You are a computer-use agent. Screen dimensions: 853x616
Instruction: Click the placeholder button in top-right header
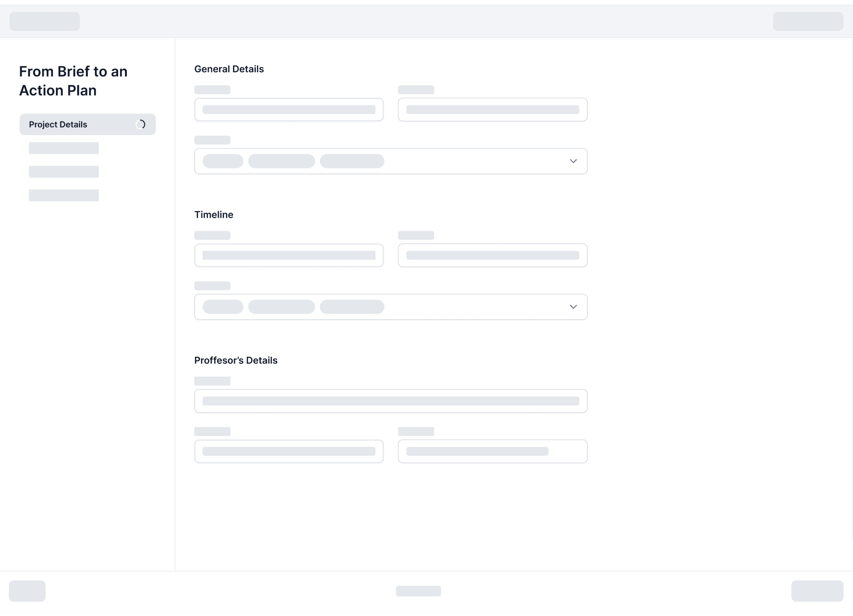tap(808, 21)
